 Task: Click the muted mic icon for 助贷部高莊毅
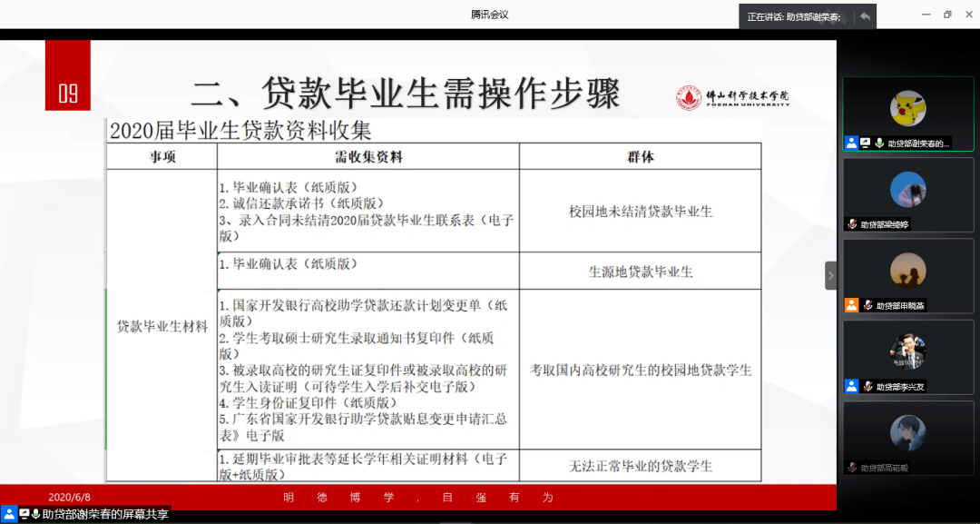click(x=851, y=467)
